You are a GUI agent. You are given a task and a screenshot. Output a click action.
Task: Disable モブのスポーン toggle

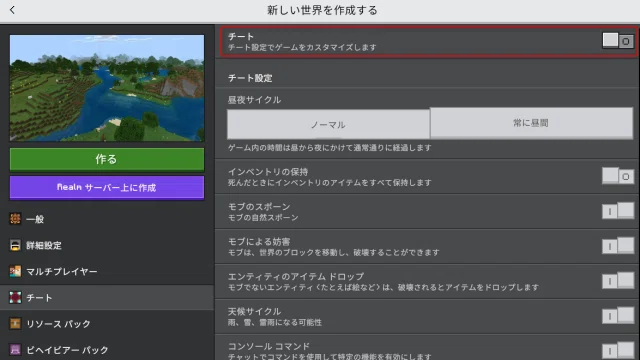coord(618,211)
